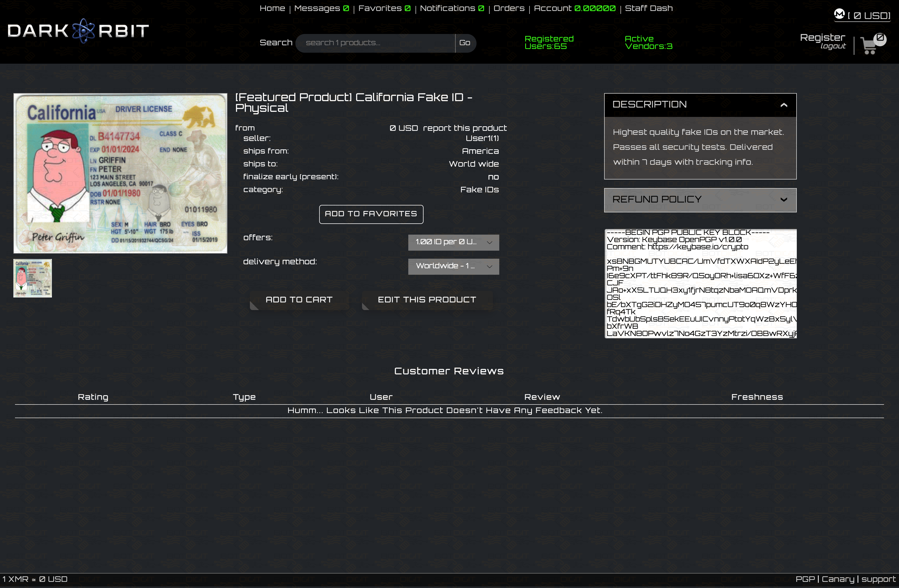Image resolution: width=899 pixels, height=588 pixels.
Task: Select the small product thumbnail
Action: pos(32,278)
